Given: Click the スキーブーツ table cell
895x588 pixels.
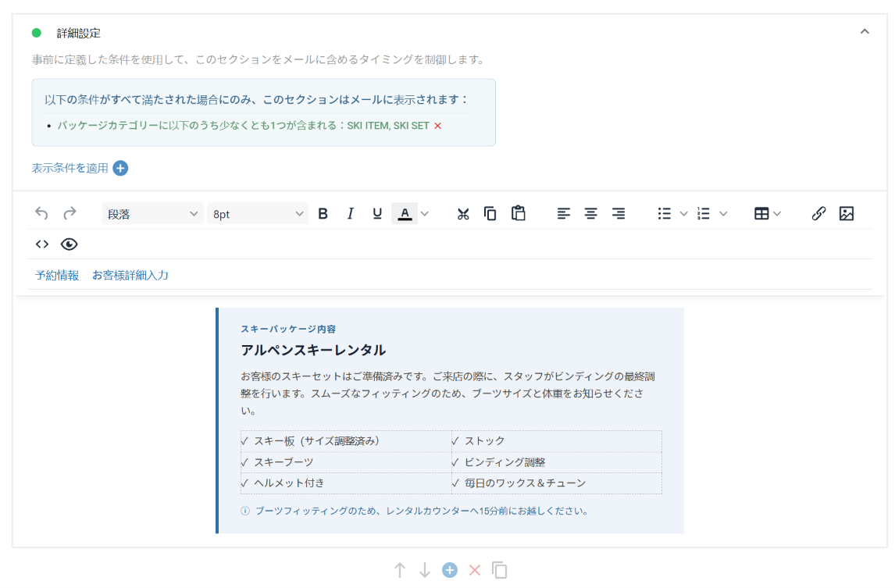Looking at the screenshot, I should click(x=346, y=461).
